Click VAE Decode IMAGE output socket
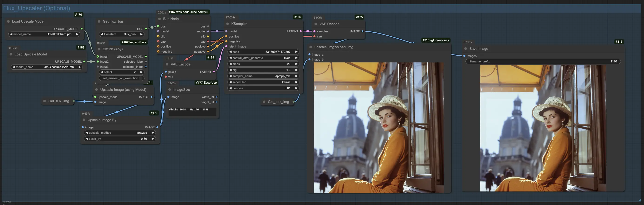Image resolution: width=644 pixels, height=205 pixels. pos(362,31)
